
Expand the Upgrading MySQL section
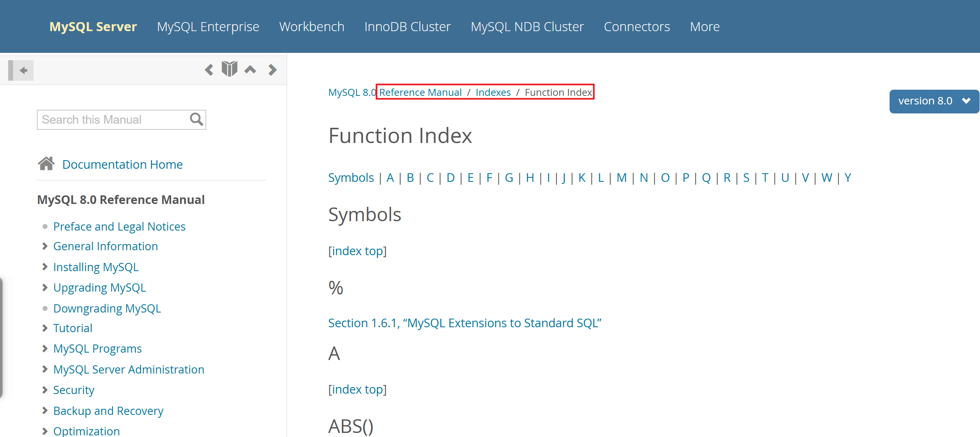pos(45,288)
